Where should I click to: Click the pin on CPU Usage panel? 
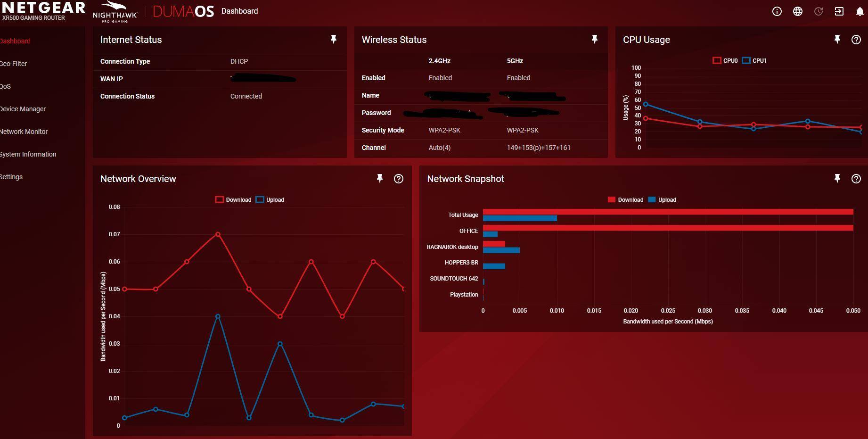pyautogui.click(x=837, y=40)
